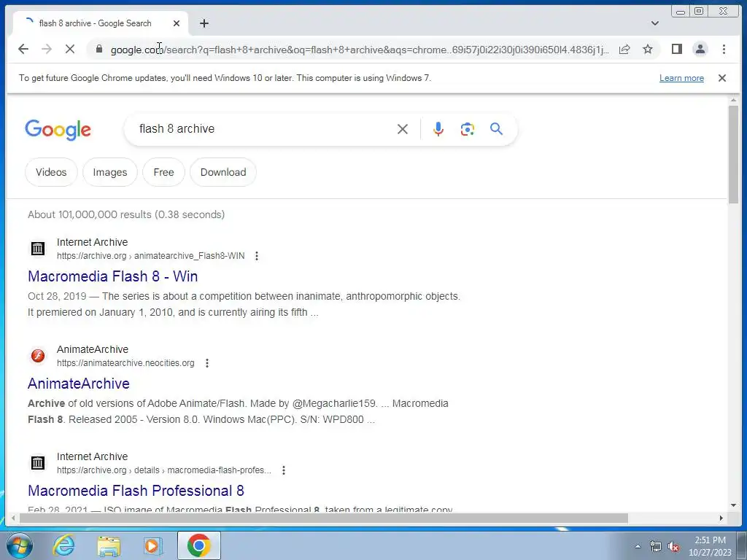747x560 pixels.
Task: Filter results by Videos
Action: click(x=51, y=172)
